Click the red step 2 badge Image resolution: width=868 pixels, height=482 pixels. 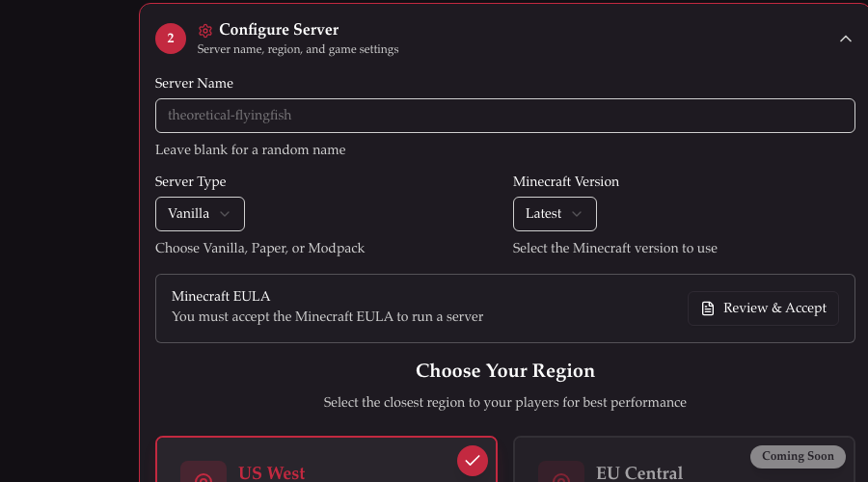click(171, 39)
